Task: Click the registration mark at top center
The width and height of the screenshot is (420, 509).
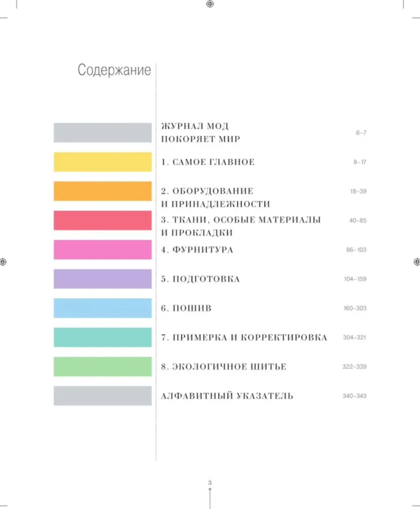Action: 210,4
